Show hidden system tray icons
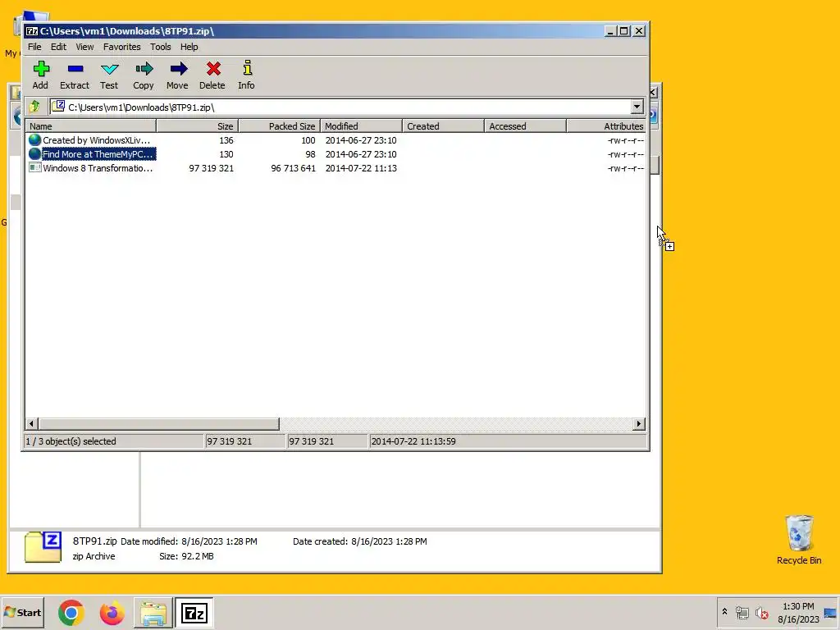This screenshot has width=840, height=630. 725,612
